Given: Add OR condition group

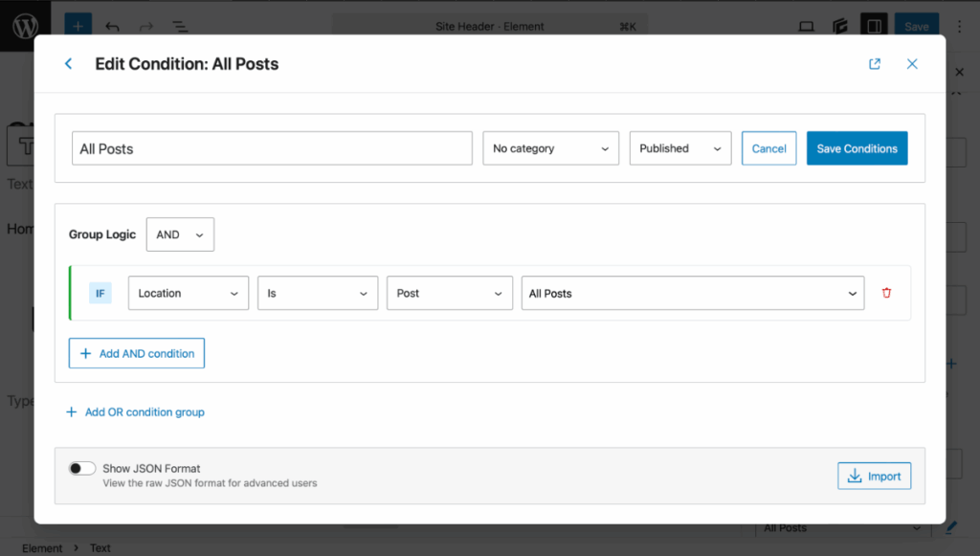Looking at the screenshot, I should [x=135, y=412].
